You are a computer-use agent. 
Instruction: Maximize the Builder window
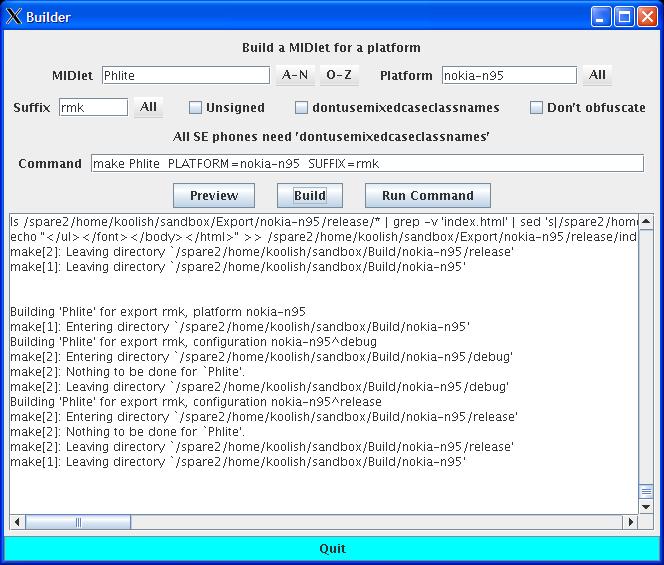pos(623,16)
